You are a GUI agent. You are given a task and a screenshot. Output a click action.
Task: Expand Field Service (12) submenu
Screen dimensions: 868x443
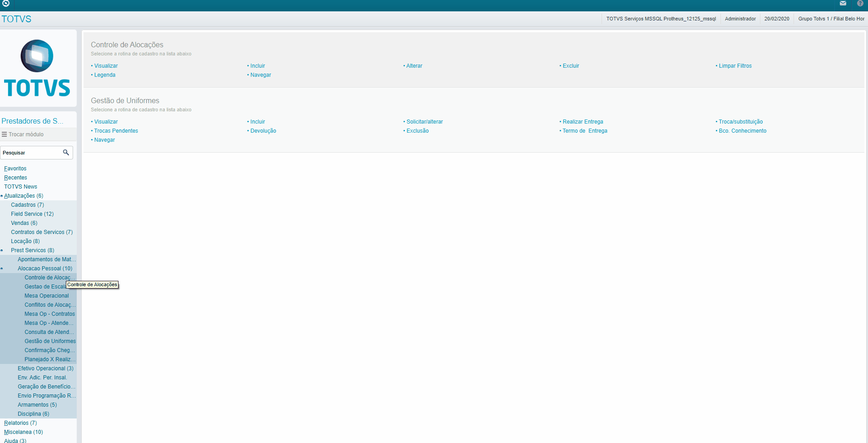pyautogui.click(x=32, y=214)
